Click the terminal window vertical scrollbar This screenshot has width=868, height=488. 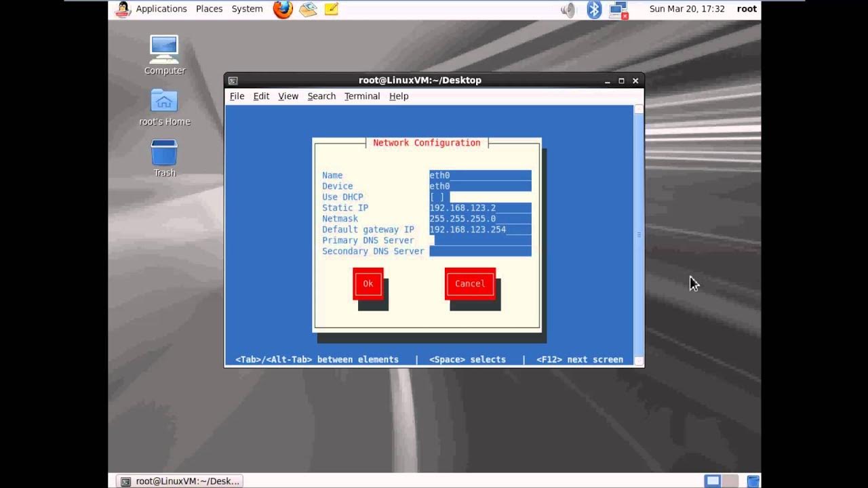pyautogui.click(x=638, y=235)
